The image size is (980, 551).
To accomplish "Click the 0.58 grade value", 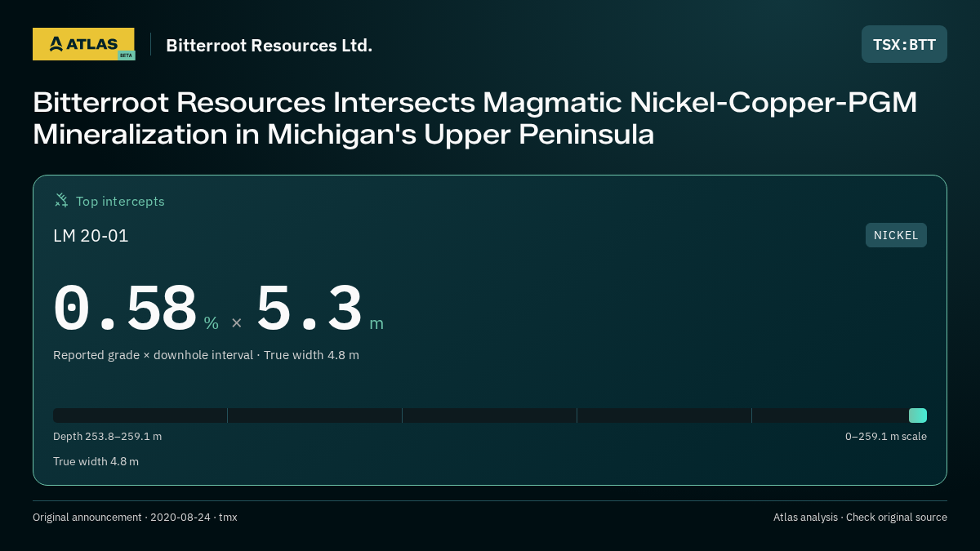I will (125, 309).
